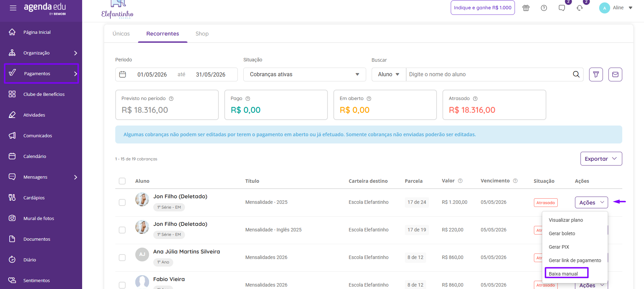Click the Clube de Benefícios grid icon
The height and width of the screenshot is (289, 644).
(12, 94)
